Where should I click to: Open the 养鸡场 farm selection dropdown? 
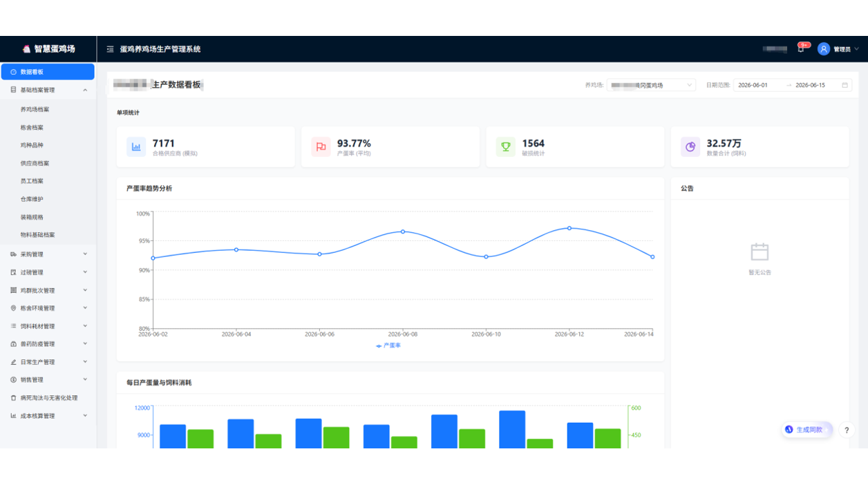click(651, 85)
